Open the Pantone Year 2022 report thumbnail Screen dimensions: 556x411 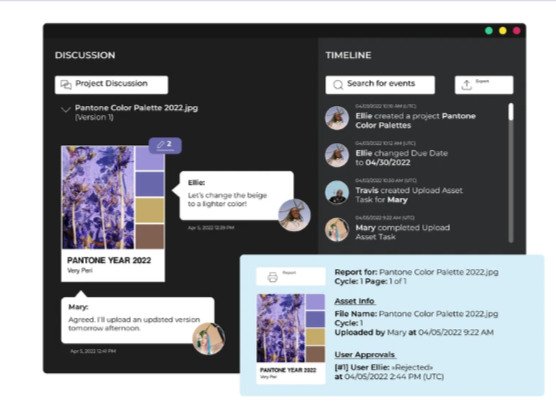[x=291, y=339]
